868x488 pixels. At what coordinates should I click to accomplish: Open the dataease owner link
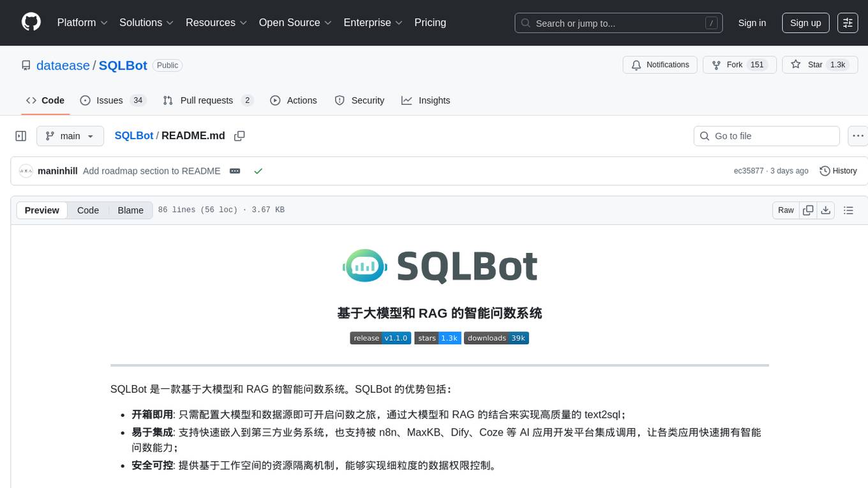point(63,65)
